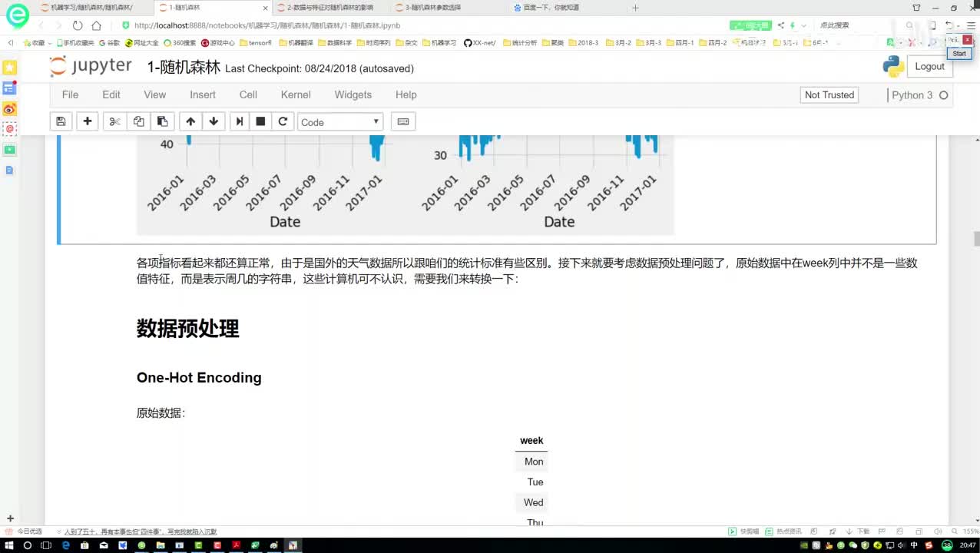Click the Python logo icon

point(893,67)
